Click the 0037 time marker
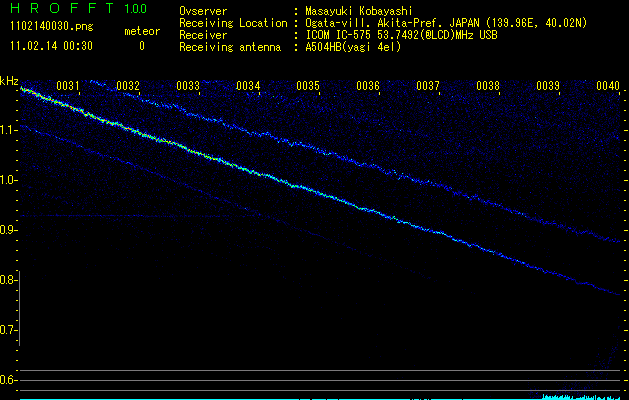 click(x=428, y=85)
